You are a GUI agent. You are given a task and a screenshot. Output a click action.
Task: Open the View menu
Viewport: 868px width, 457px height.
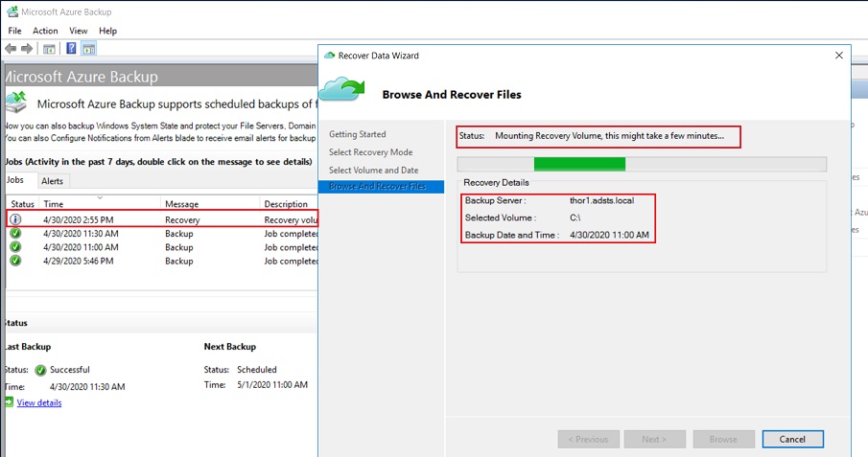(x=78, y=31)
